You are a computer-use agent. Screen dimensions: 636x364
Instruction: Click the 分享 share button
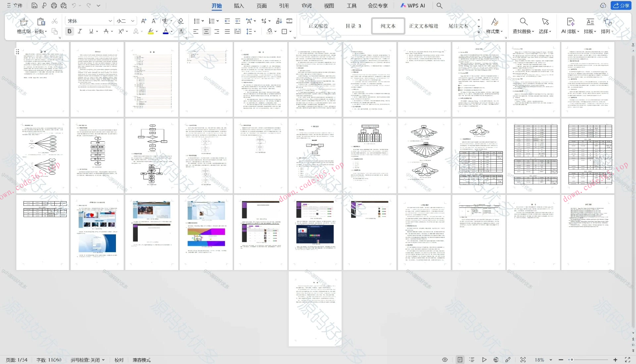621,6
